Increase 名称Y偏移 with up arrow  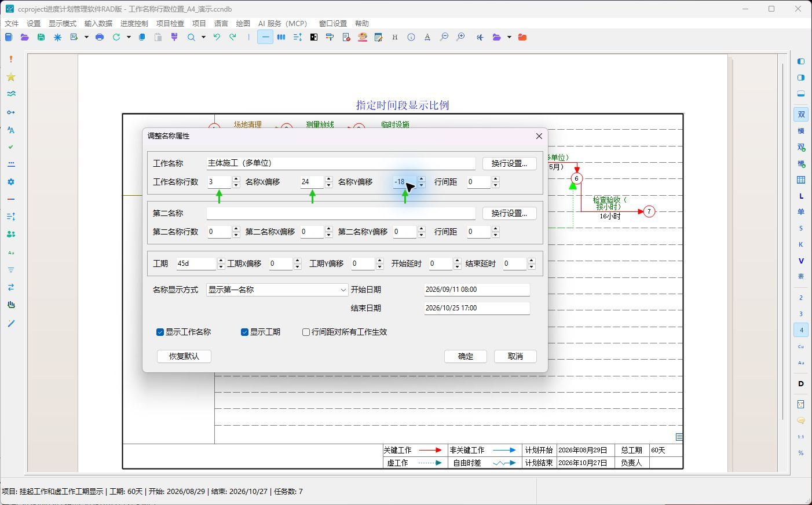click(421, 179)
